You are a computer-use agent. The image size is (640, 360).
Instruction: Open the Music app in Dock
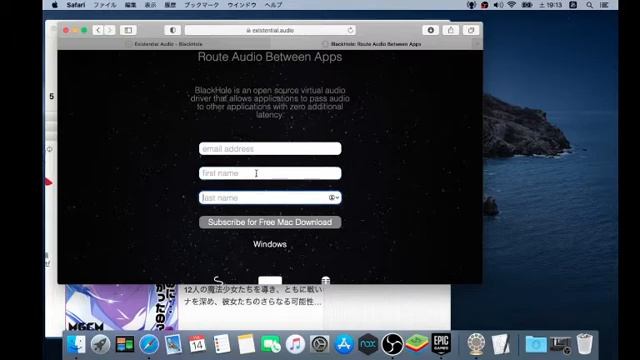pyautogui.click(x=295, y=344)
